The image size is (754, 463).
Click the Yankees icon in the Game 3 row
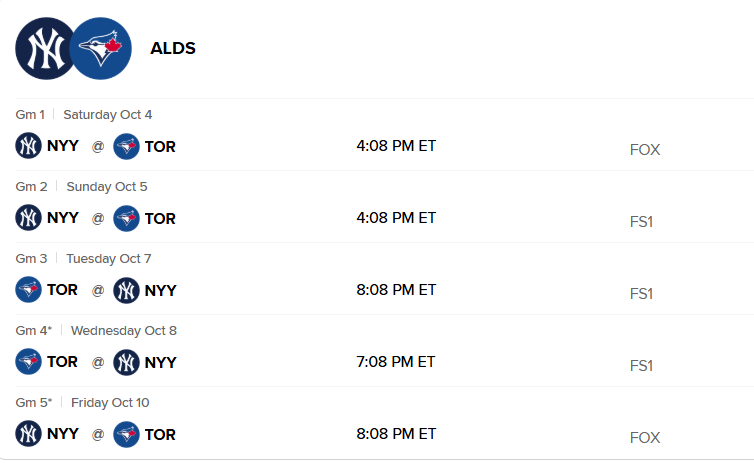126,290
